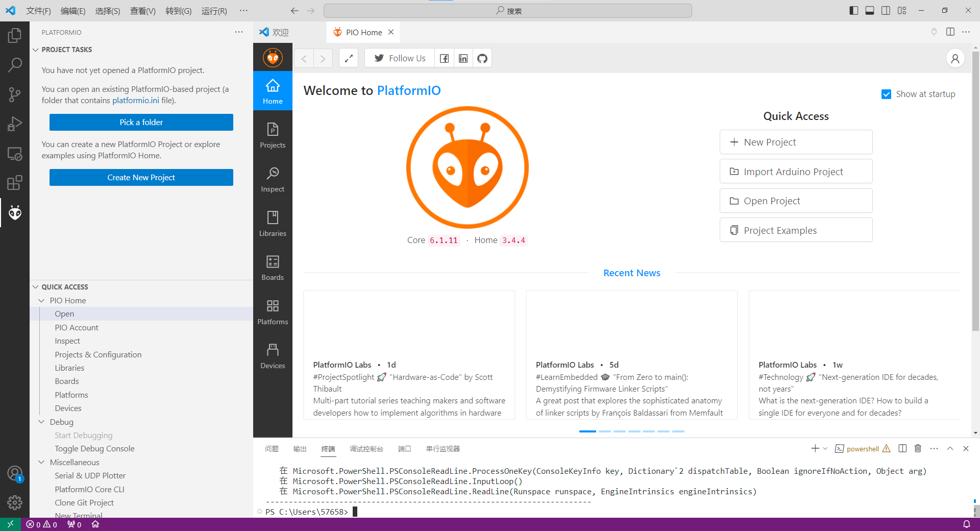Click the PIO Home forward arrow

(x=323, y=58)
